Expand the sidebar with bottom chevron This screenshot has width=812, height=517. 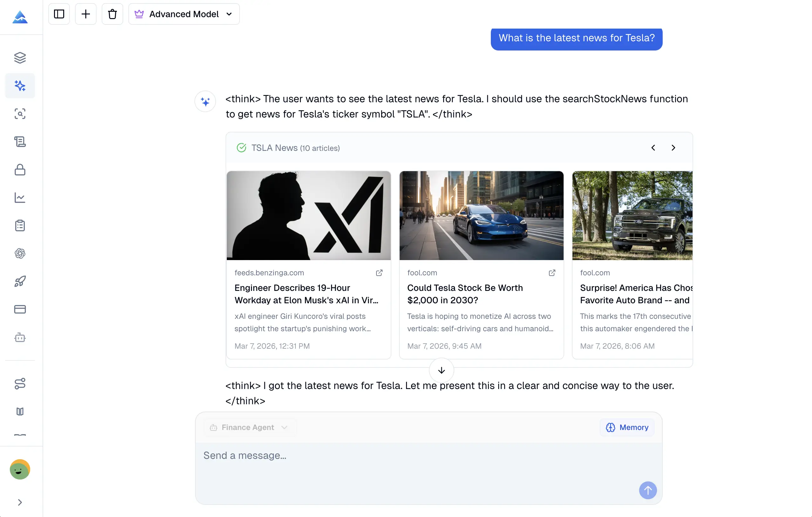20,502
